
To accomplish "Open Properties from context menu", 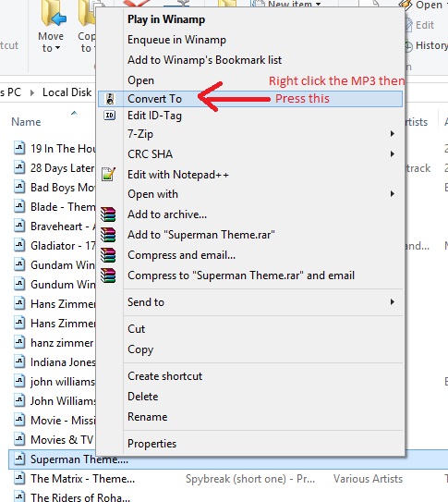I will (151, 444).
